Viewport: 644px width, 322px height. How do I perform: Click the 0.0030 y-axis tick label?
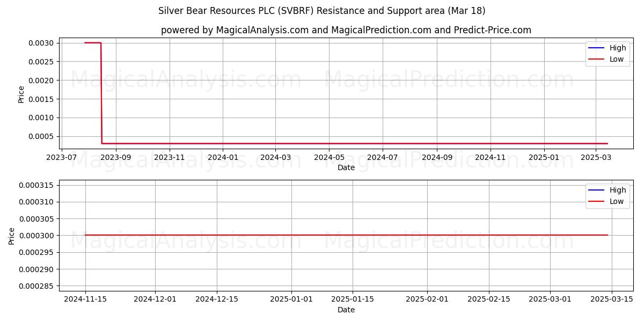(42, 43)
